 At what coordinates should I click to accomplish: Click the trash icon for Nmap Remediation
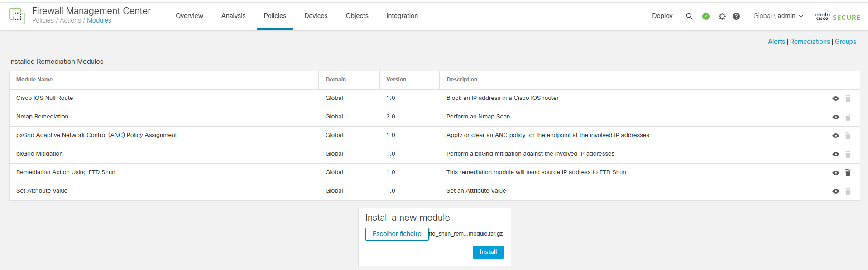848,117
